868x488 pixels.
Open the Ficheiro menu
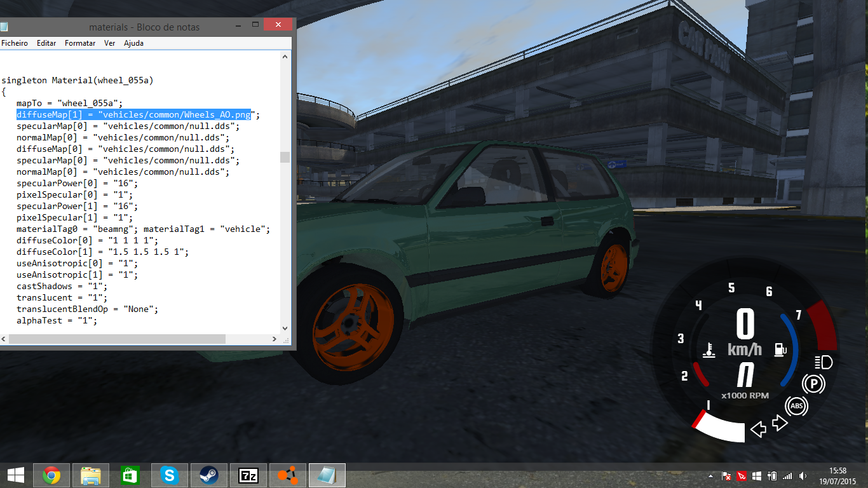pos(15,43)
